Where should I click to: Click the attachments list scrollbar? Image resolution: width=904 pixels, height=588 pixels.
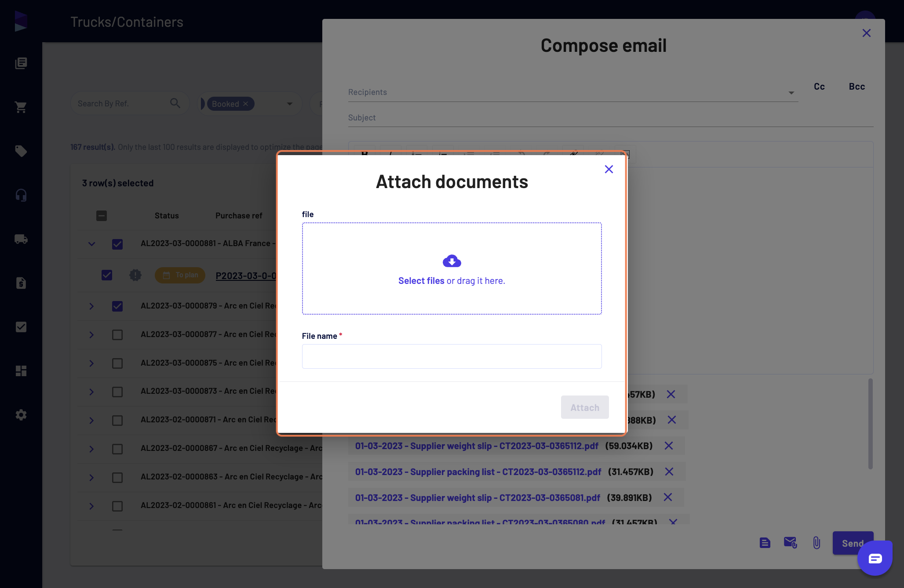click(870, 424)
